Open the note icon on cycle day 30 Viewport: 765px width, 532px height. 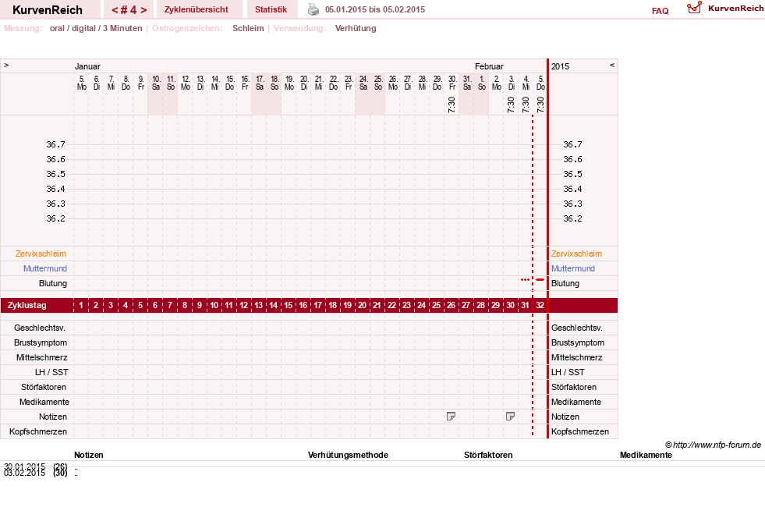tap(510, 417)
